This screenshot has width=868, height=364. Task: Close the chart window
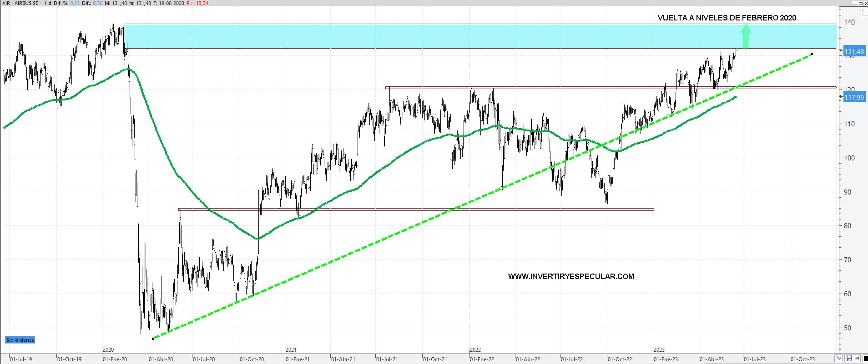point(865,3)
